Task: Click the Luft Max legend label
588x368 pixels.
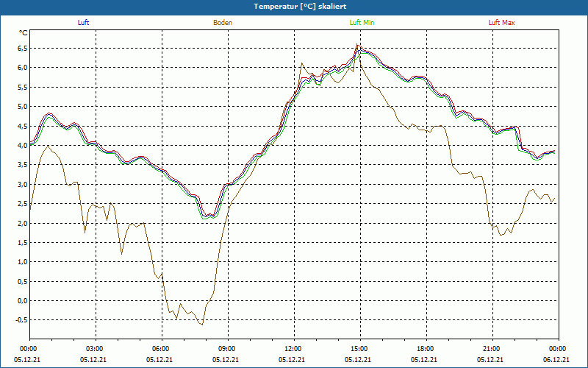Action: (501, 23)
